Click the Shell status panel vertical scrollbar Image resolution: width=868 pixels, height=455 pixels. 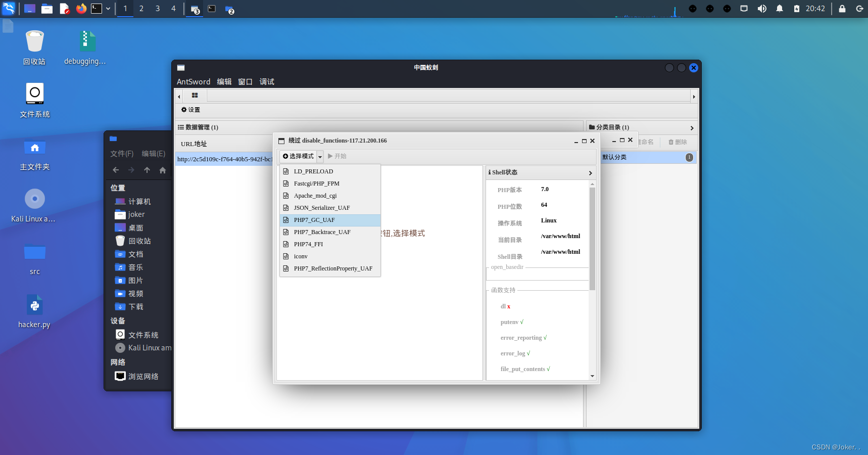[x=592, y=238]
